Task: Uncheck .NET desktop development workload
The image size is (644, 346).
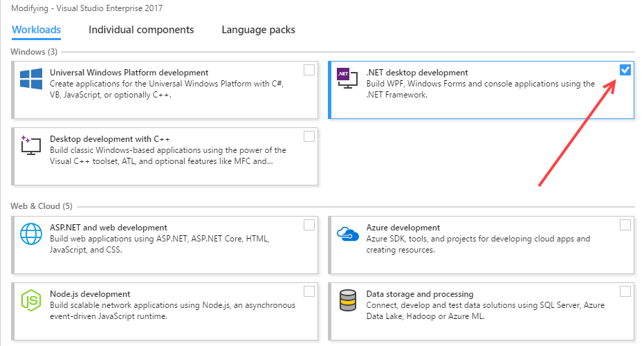Action: point(625,70)
